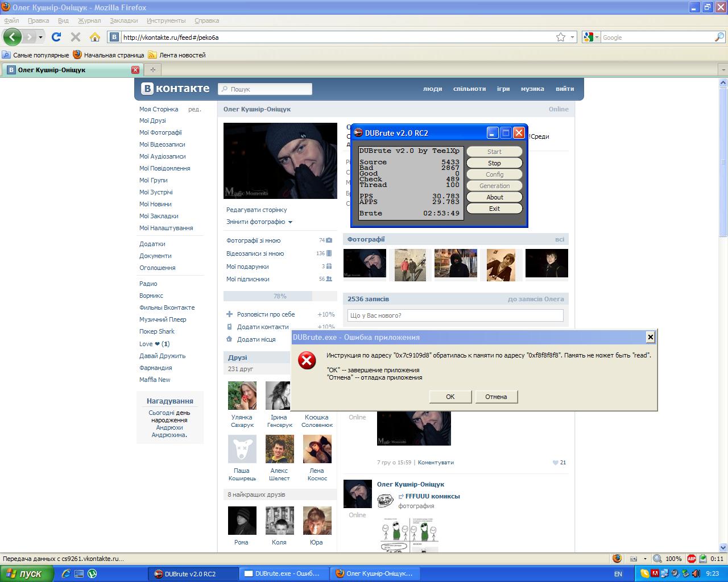
Task: Click Exit button in DUBrute
Action: point(494,209)
